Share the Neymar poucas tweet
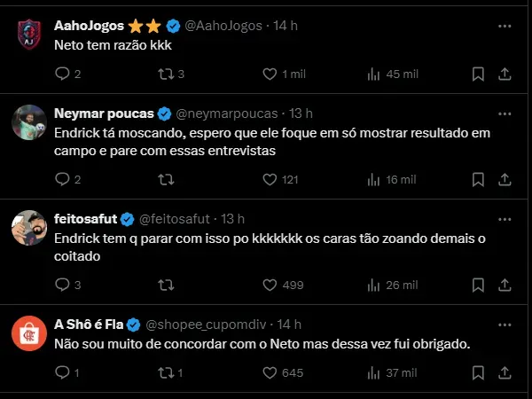The width and height of the screenshot is (532, 399). pos(505,180)
